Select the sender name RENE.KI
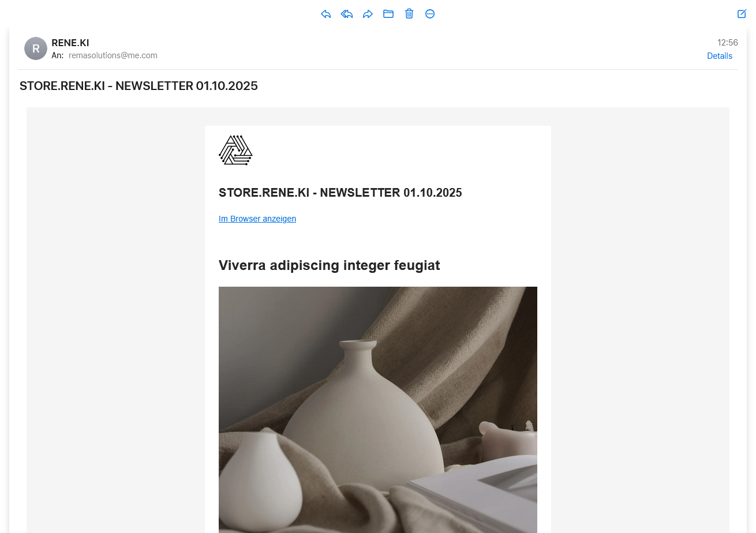The height and width of the screenshot is (533, 756). point(70,43)
